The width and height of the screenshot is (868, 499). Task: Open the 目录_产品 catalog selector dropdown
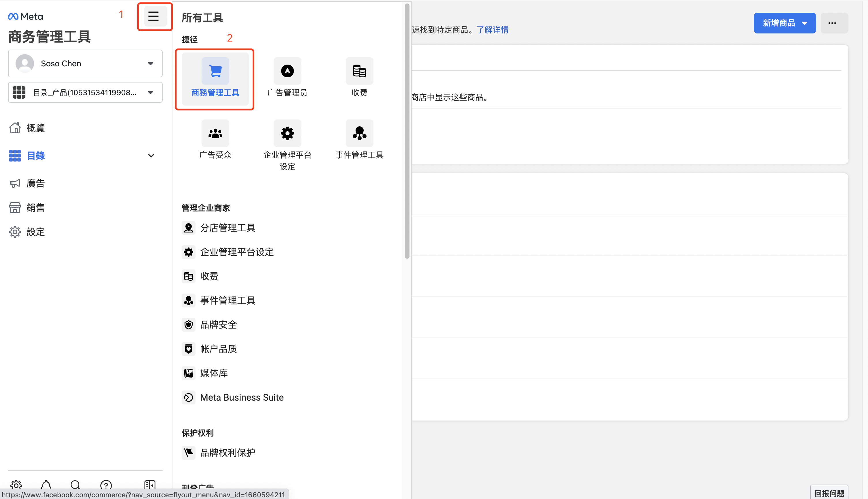point(85,92)
